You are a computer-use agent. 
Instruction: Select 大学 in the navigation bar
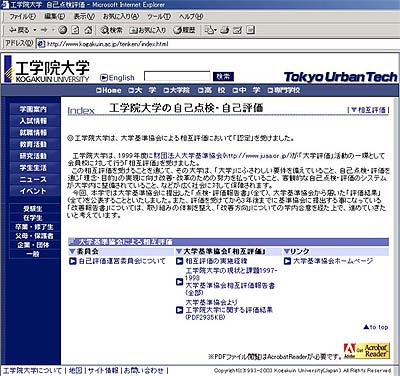point(142,90)
